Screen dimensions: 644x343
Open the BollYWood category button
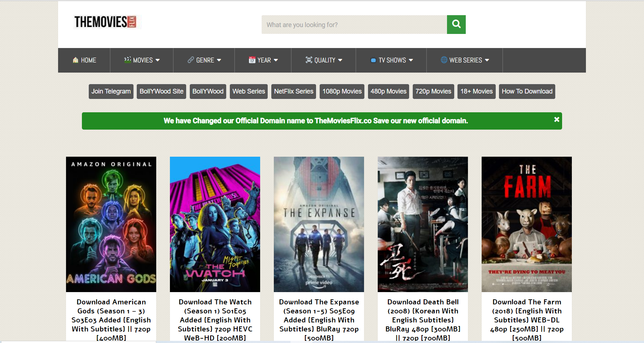click(x=208, y=91)
